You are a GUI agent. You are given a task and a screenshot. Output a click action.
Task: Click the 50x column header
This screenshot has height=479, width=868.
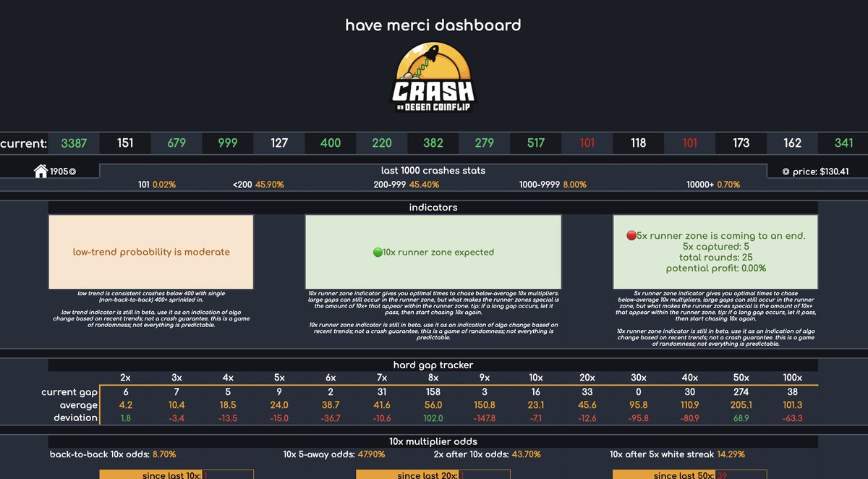[x=741, y=377]
